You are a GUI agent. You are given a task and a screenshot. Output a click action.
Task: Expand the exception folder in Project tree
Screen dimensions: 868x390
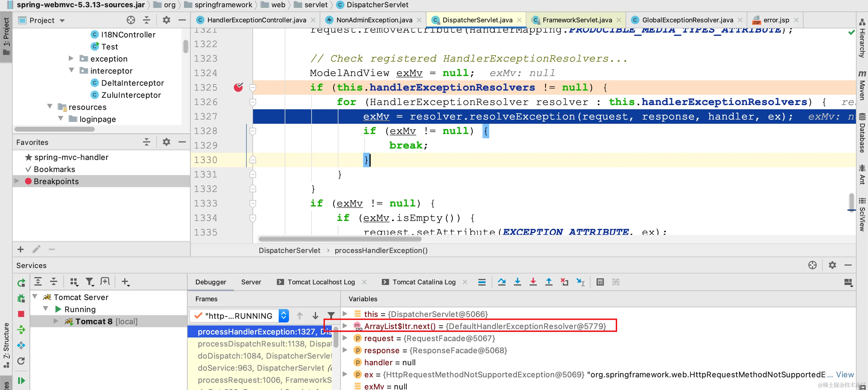tap(71, 58)
